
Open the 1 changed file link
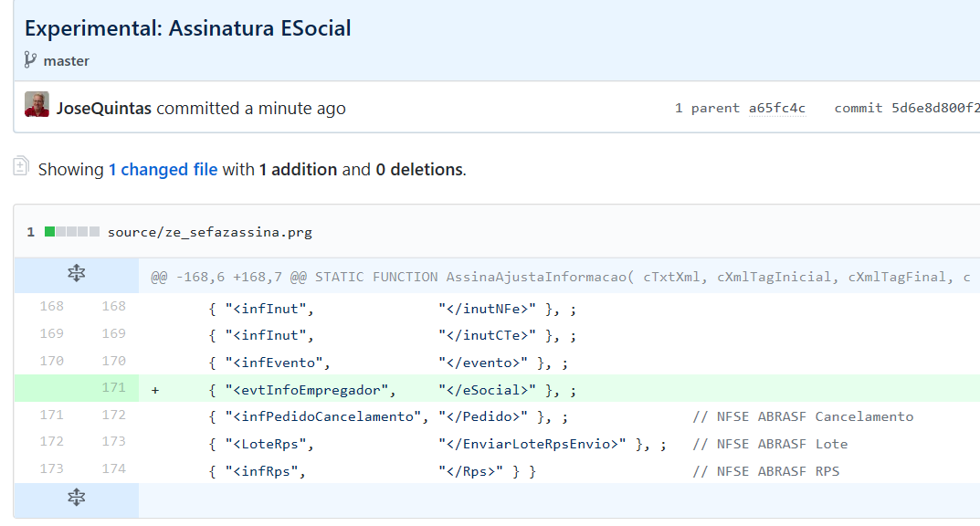[x=163, y=169]
